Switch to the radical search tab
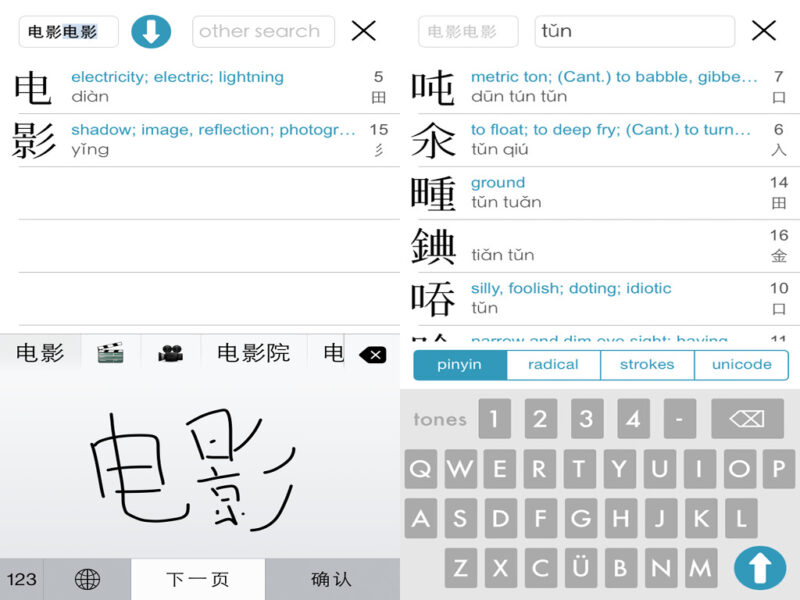This screenshot has width=800, height=600. click(x=553, y=364)
